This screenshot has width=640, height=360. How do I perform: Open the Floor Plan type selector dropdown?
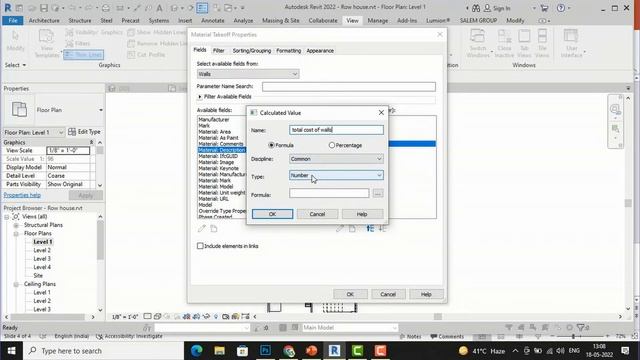click(x=101, y=110)
